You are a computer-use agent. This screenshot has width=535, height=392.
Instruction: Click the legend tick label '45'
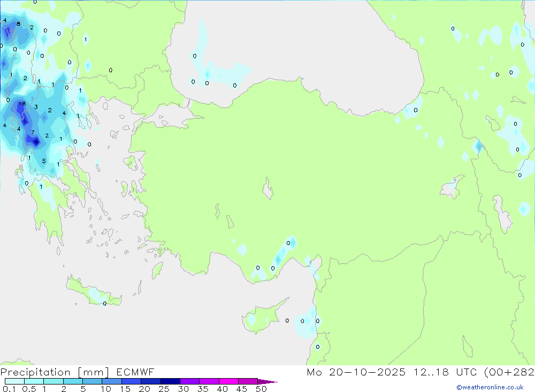coord(242,389)
